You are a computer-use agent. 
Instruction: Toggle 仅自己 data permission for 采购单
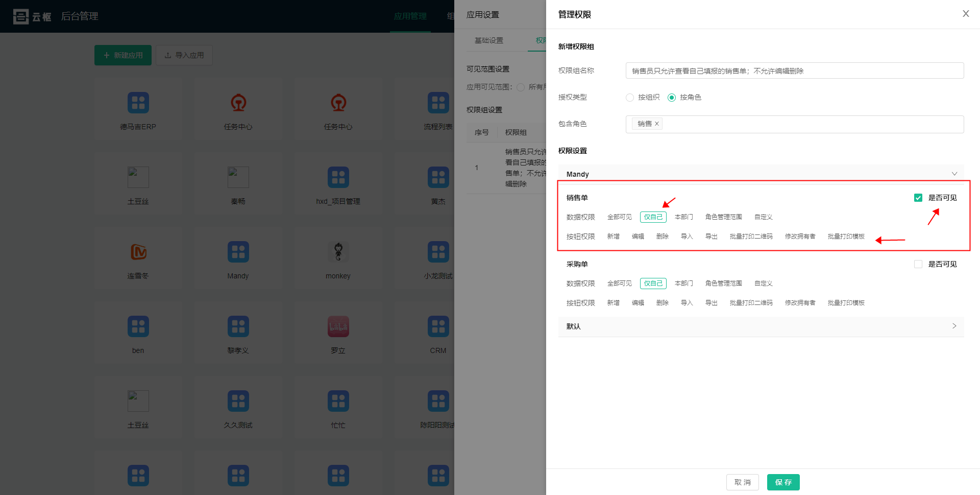653,284
